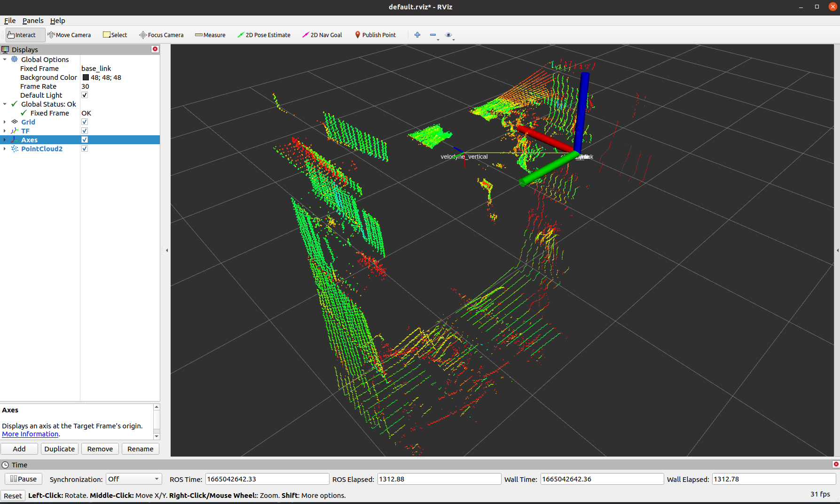This screenshot has height=504, width=840.
Task: Disable the TF display checkbox
Action: coord(85,131)
